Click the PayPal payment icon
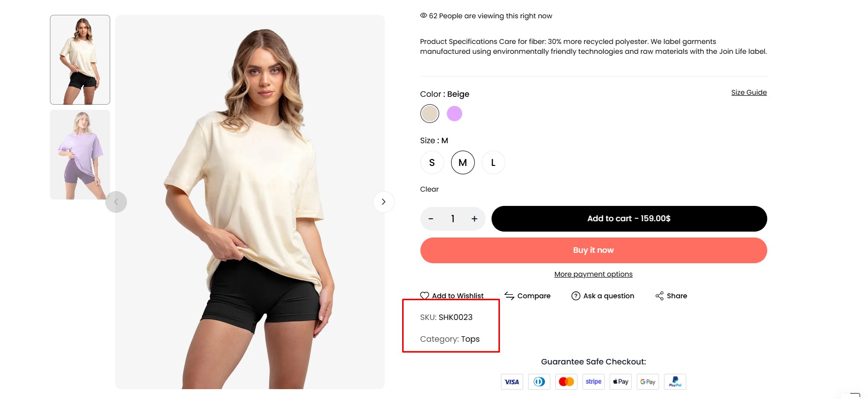 point(675,382)
